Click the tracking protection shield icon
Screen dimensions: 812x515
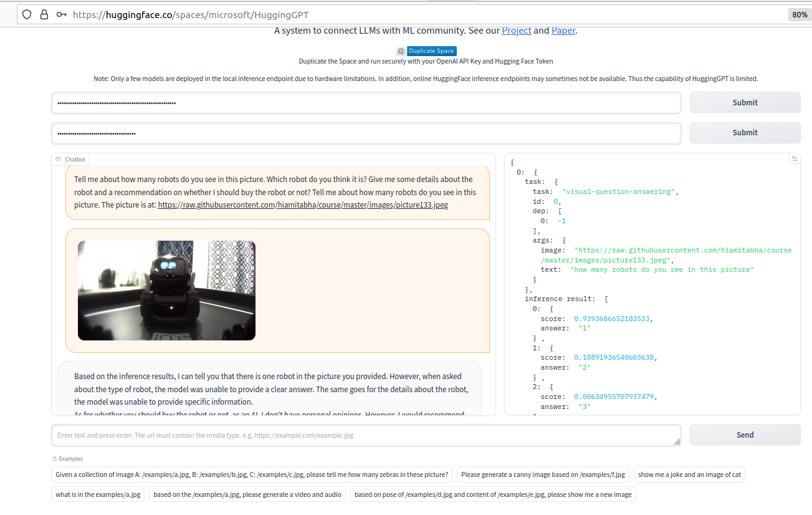coord(27,14)
